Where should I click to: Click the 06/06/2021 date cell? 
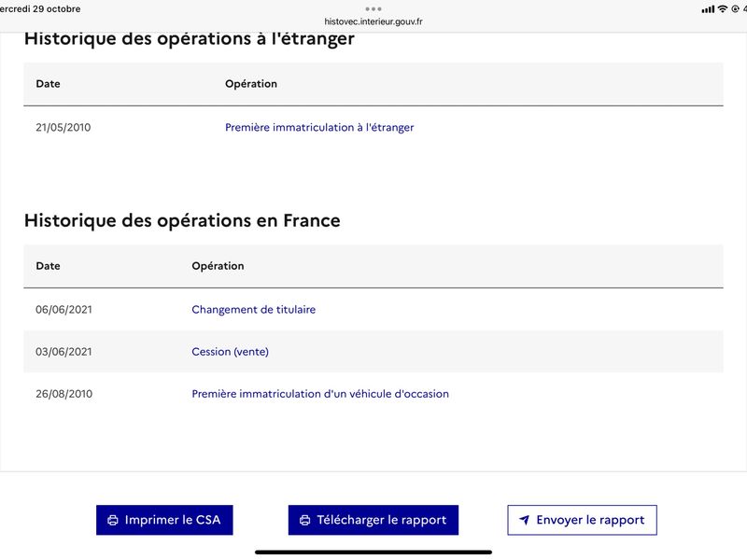click(63, 309)
